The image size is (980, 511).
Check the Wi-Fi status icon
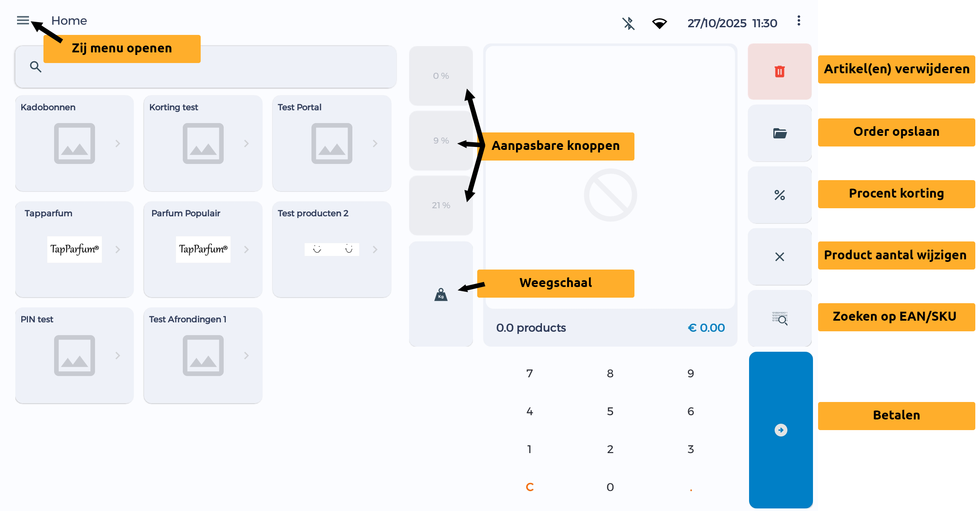click(x=659, y=23)
